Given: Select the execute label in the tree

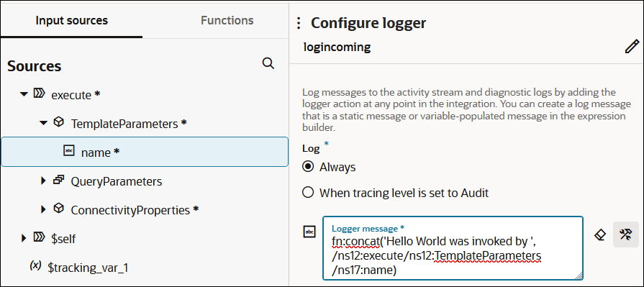Looking at the screenshot, I should [71, 95].
